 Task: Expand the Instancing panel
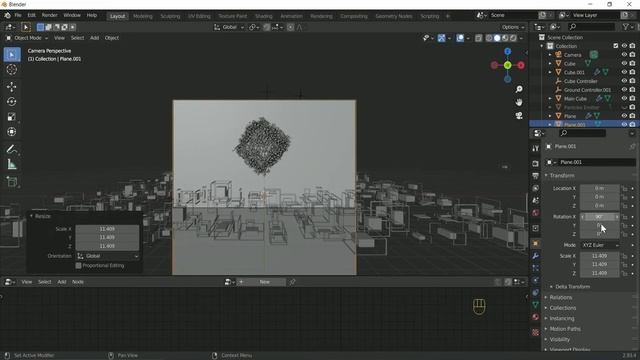[561, 318]
